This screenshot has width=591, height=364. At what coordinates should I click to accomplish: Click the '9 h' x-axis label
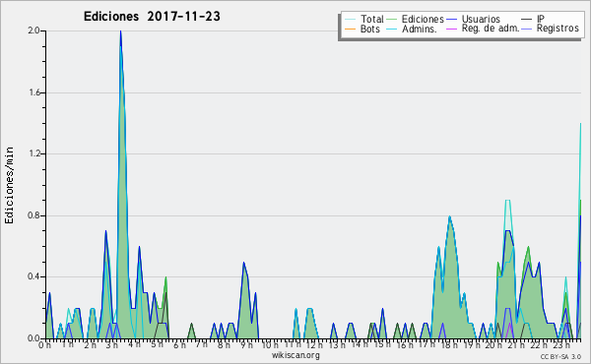(247, 345)
